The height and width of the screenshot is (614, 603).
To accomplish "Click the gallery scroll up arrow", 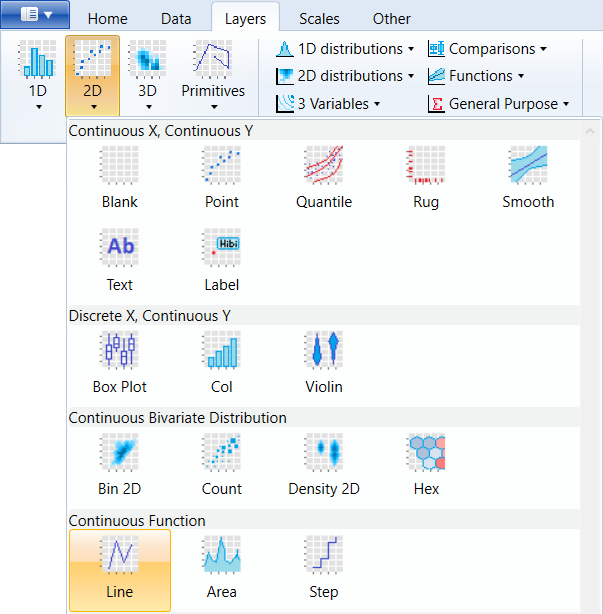I will coord(590,132).
